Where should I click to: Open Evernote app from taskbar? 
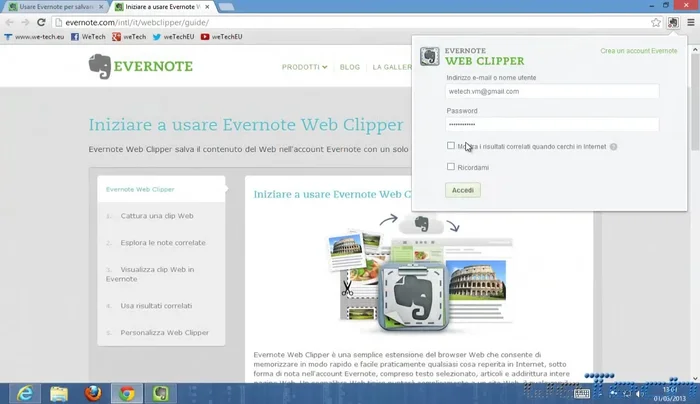coord(161,393)
